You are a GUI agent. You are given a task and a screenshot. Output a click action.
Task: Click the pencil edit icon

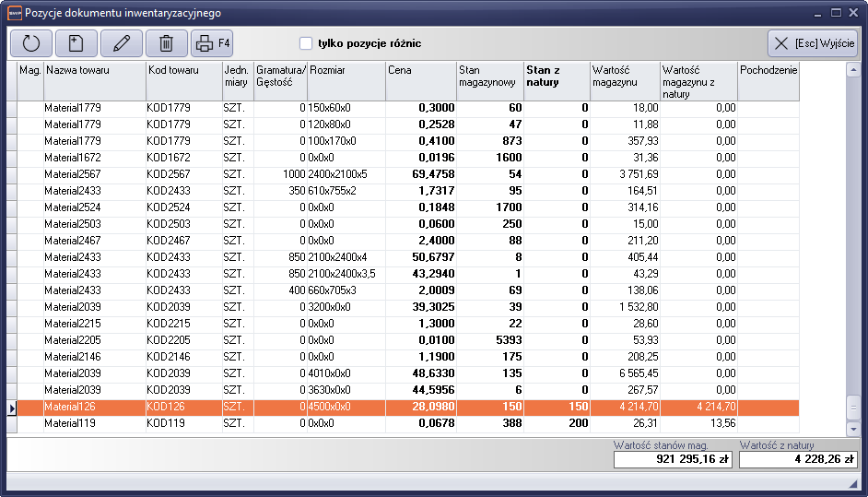click(x=121, y=43)
